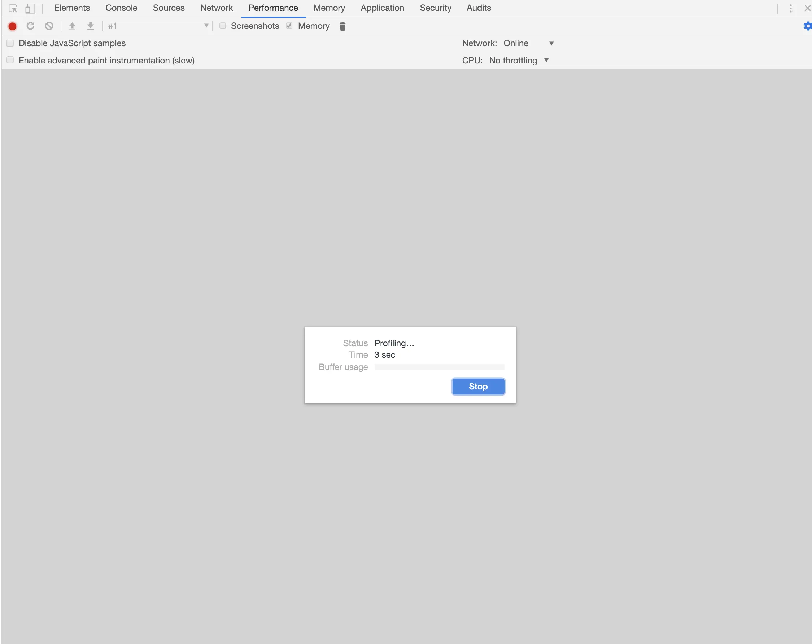This screenshot has width=812, height=644.
Task: Click the save profile download icon
Action: (x=90, y=26)
